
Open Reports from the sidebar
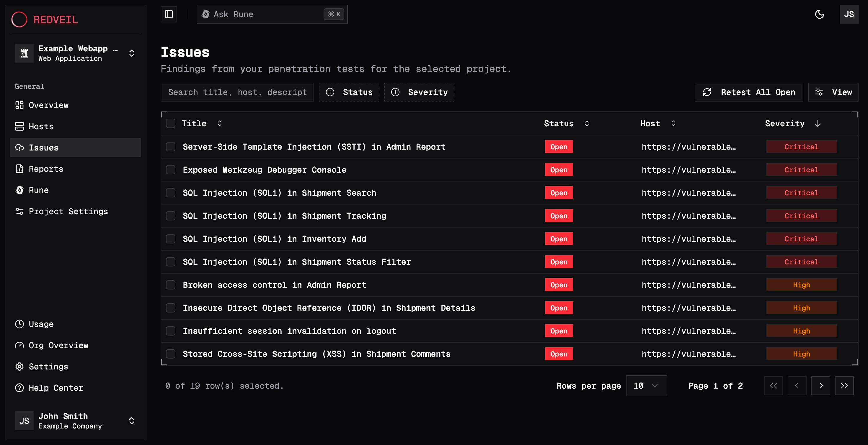(46, 169)
